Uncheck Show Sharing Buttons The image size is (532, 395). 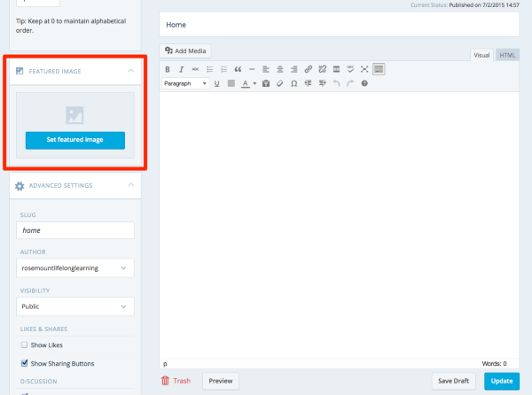click(x=24, y=363)
